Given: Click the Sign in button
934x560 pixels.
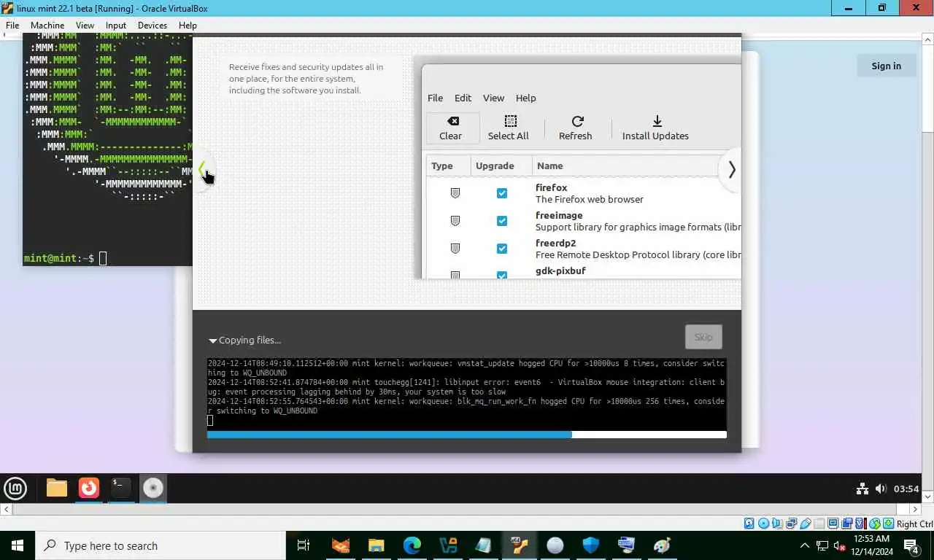Looking at the screenshot, I should pos(886,66).
